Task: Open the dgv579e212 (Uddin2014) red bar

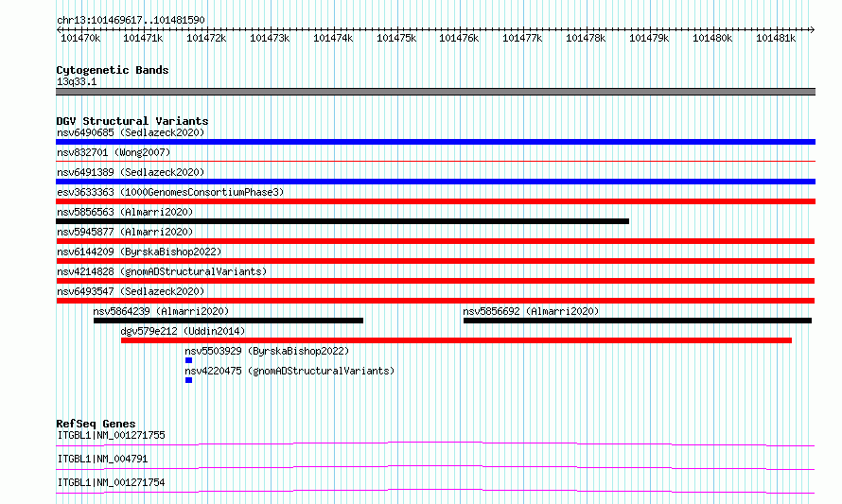Action: pyautogui.click(x=456, y=340)
